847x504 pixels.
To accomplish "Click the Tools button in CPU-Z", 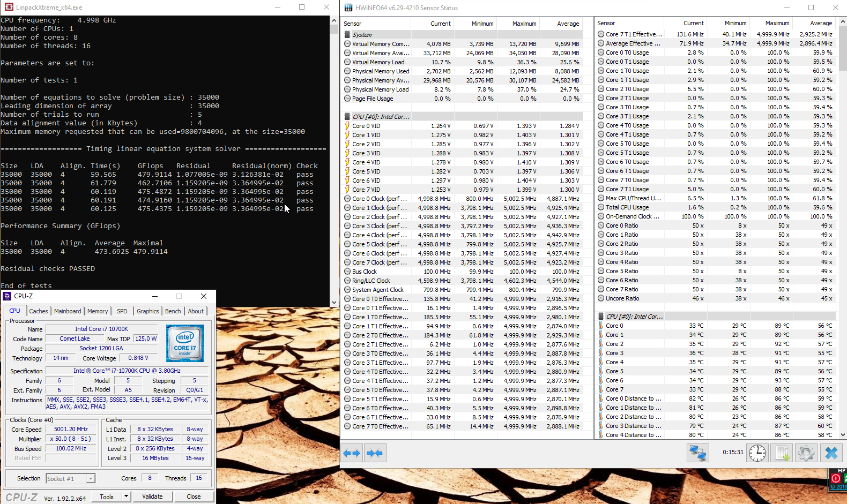I will point(107,497).
